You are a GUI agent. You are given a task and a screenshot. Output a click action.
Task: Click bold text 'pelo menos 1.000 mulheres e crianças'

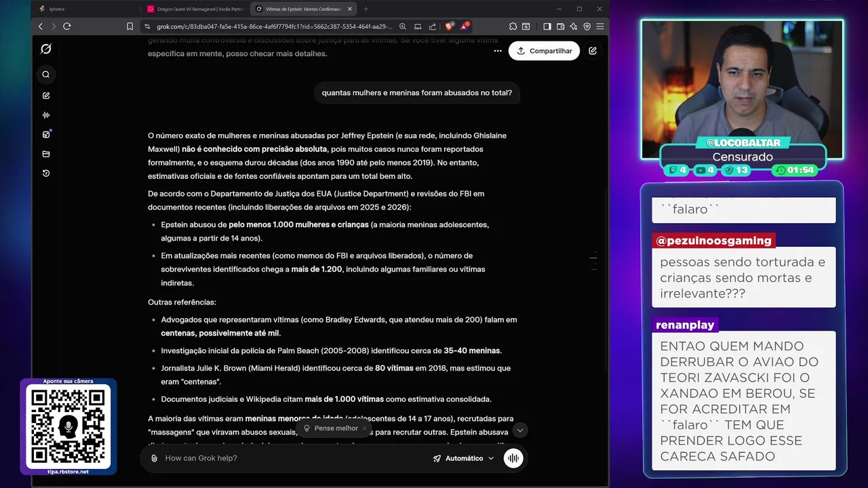[x=298, y=224]
